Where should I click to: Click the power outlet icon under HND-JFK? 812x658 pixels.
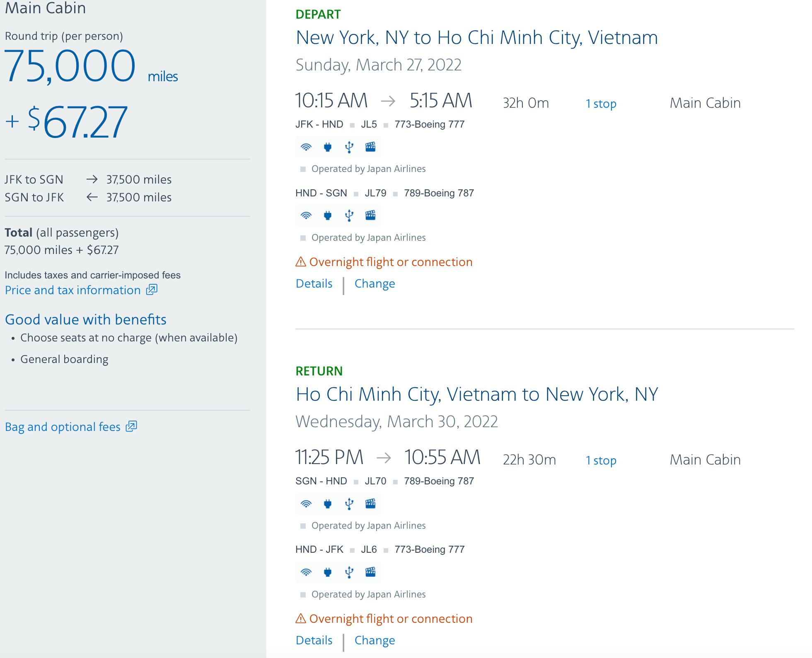pos(328,572)
